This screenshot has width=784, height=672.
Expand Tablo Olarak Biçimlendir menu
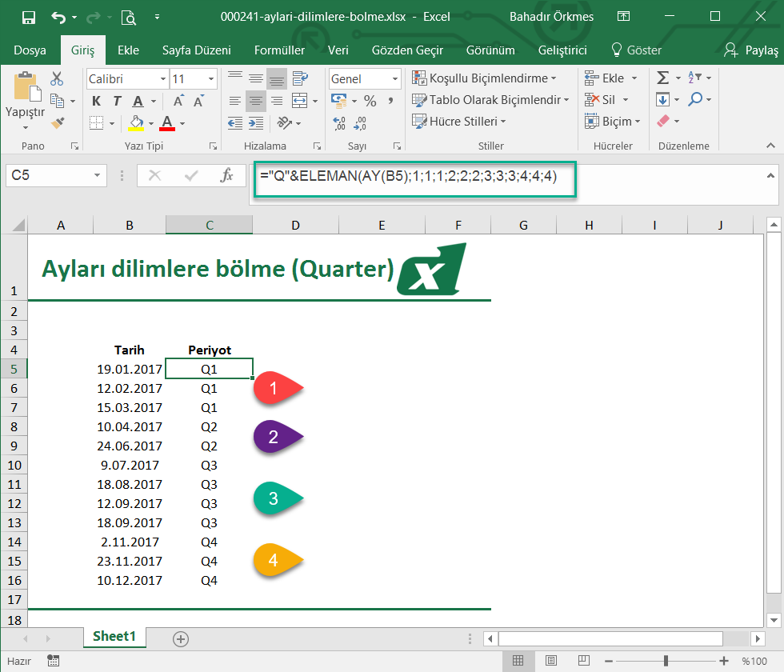[490, 100]
